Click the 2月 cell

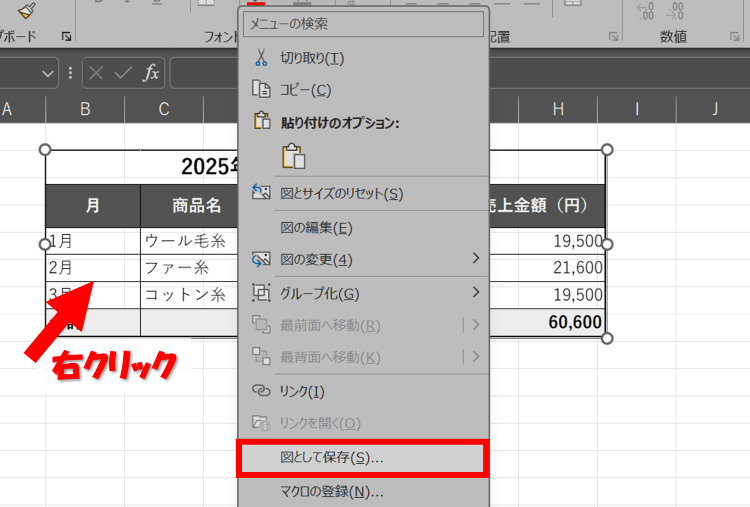click(93, 267)
